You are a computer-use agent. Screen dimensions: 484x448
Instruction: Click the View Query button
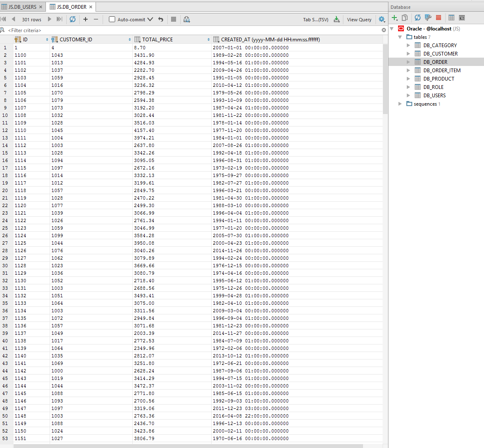click(x=359, y=20)
